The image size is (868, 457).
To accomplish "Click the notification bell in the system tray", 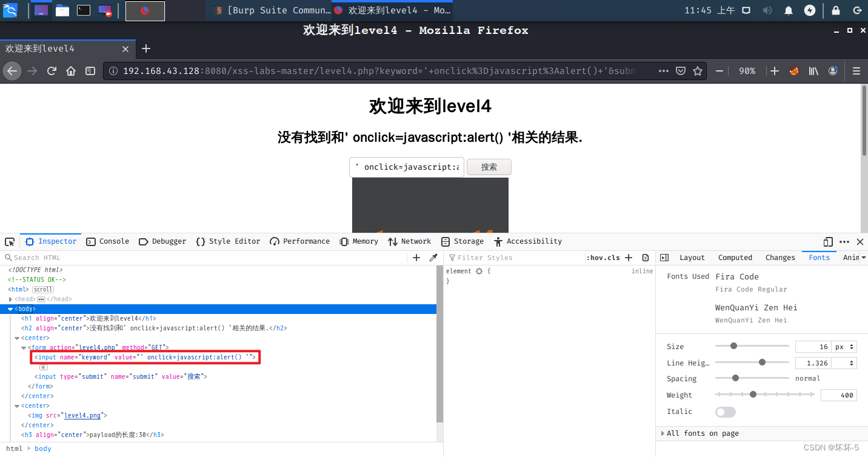I will pos(789,10).
